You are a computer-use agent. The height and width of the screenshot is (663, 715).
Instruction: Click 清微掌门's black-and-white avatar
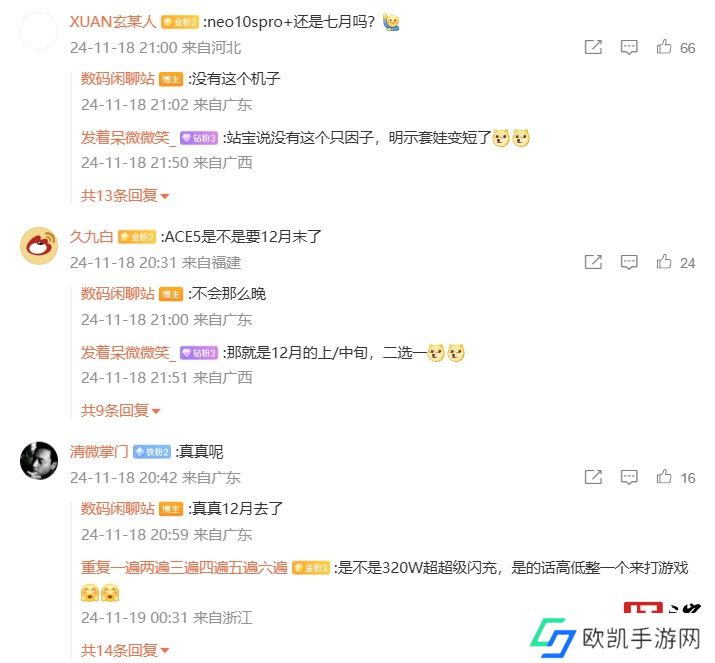point(39,461)
